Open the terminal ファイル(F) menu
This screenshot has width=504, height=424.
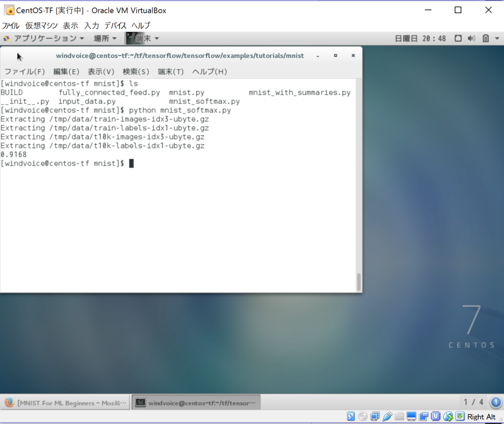coord(25,71)
